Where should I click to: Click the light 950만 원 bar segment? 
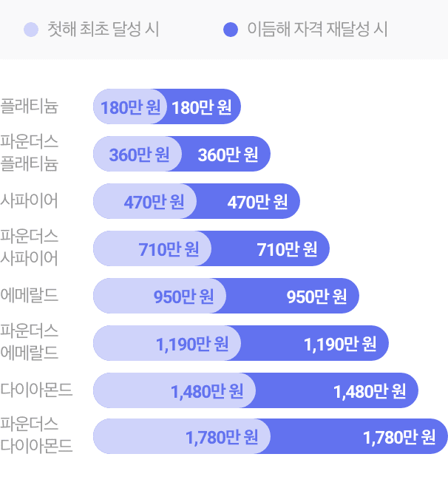click(160, 296)
